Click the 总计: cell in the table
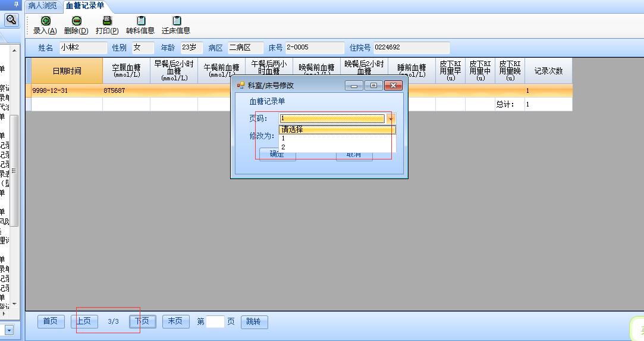The width and height of the screenshot is (644, 341). pos(510,104)
